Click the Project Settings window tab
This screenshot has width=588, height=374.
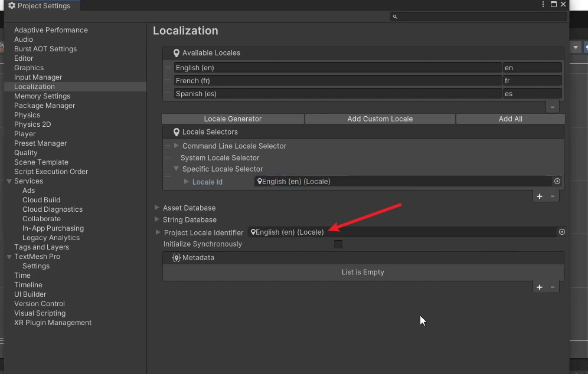click(x=42, y=6)
